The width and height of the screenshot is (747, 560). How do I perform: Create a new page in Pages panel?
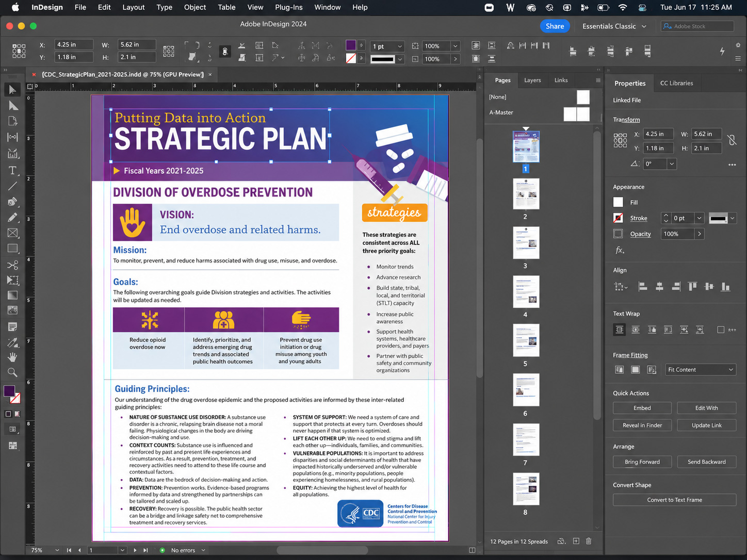576,541
